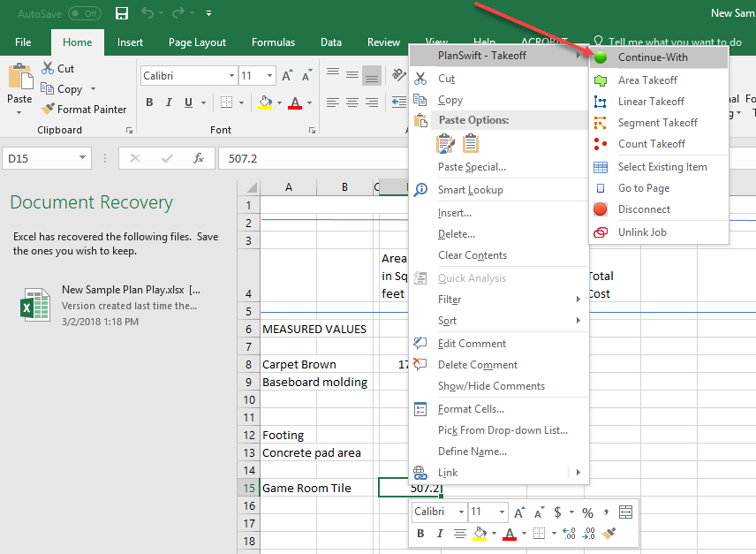Click Go to Page in submenu
756x554 pixels.
[x=659, y=188]
